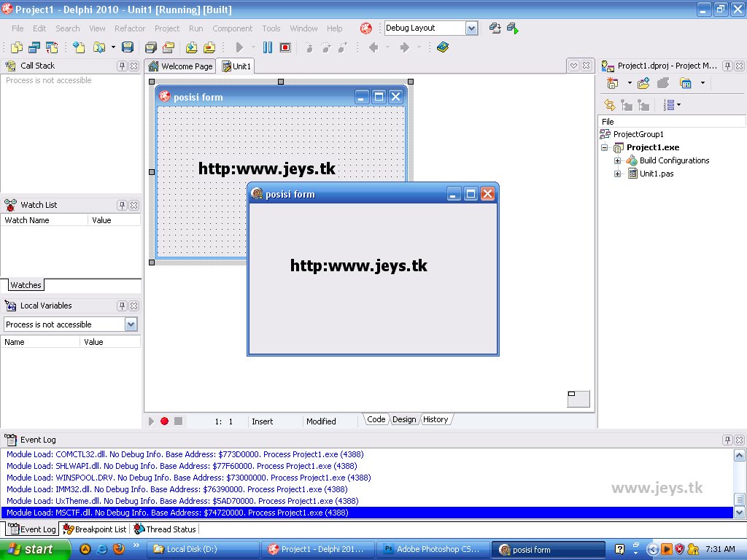Close the Local Variables panel

tap(134, 306)
